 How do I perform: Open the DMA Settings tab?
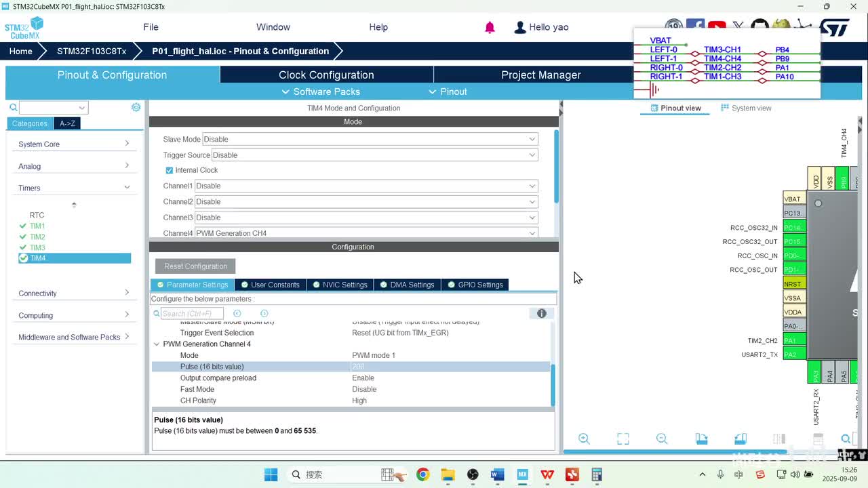408,285
